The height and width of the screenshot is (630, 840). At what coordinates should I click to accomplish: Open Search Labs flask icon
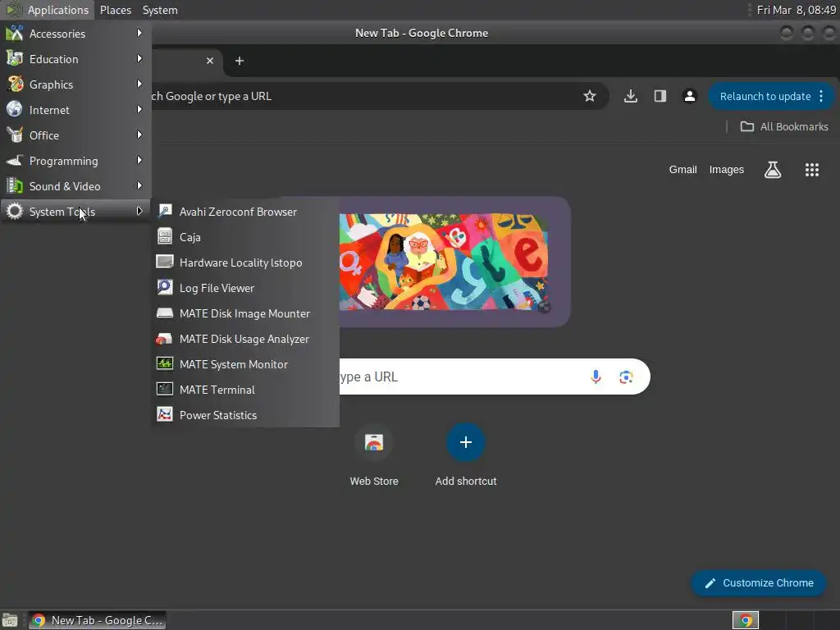pos(772,170)
